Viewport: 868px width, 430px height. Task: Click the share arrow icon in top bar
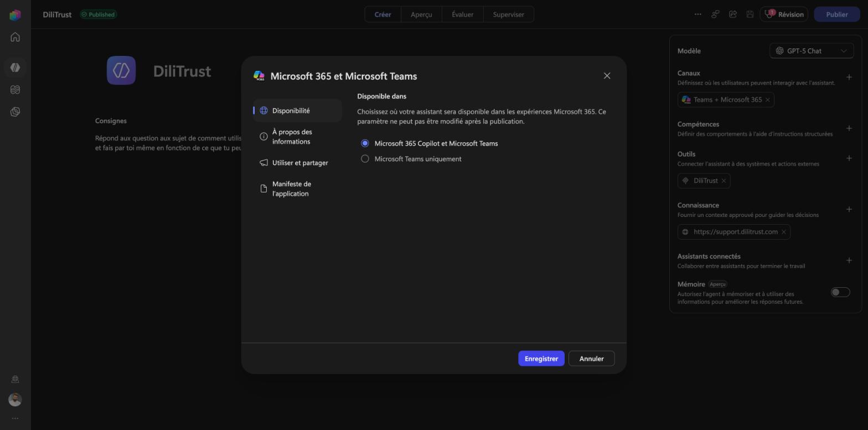(733, 14)
